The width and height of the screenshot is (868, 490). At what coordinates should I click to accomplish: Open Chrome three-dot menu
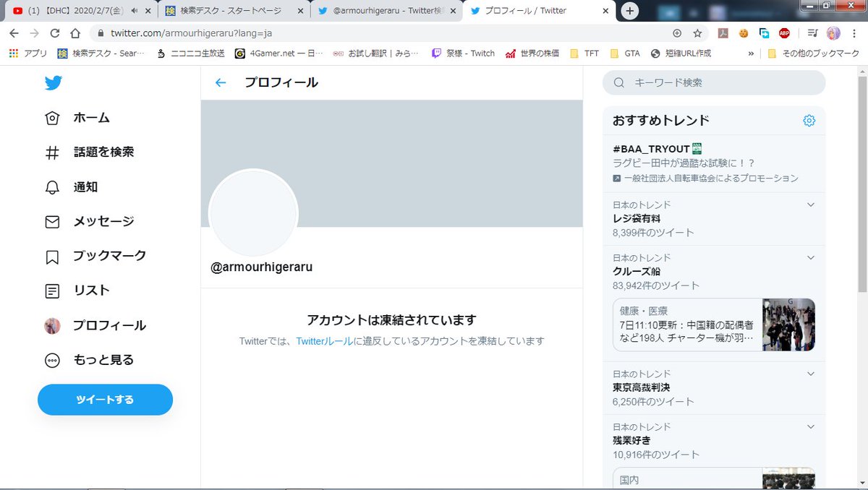[854, 33]
